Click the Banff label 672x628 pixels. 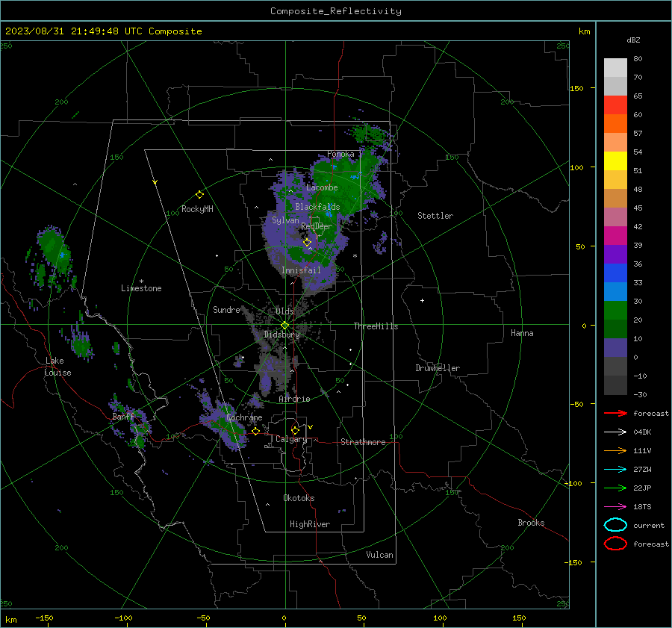(x=123, y=417)
